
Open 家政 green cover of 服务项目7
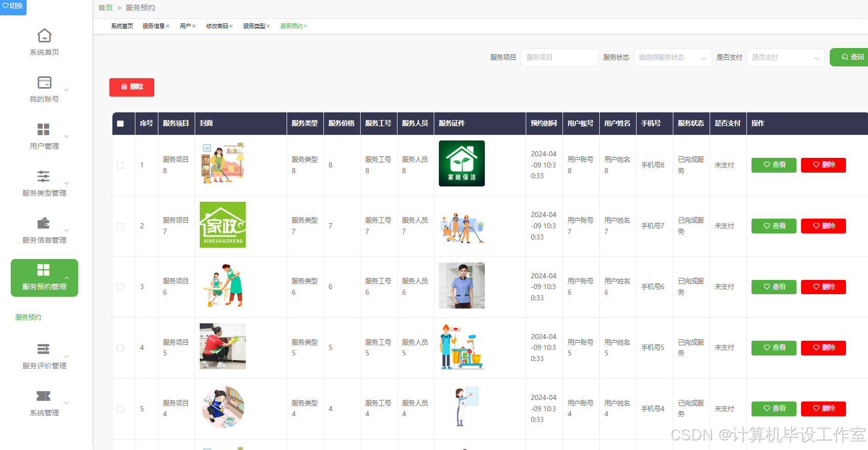pos(223,225)
